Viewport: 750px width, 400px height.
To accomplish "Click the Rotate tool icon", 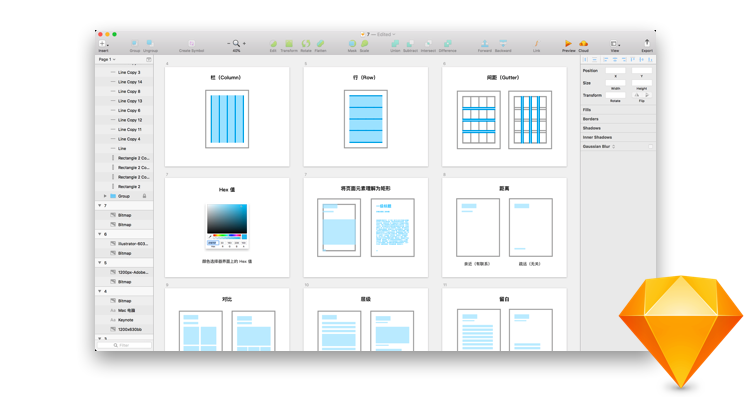I will pos(306,44).
